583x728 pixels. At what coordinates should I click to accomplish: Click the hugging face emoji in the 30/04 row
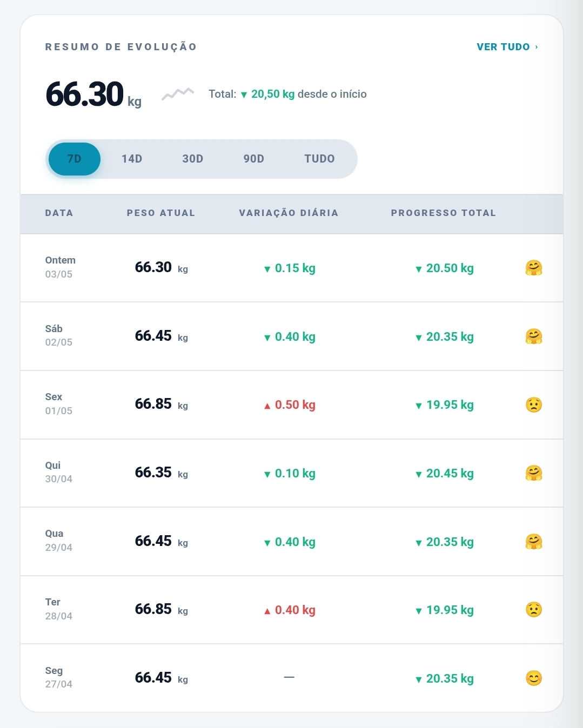[x=534, y=473]
